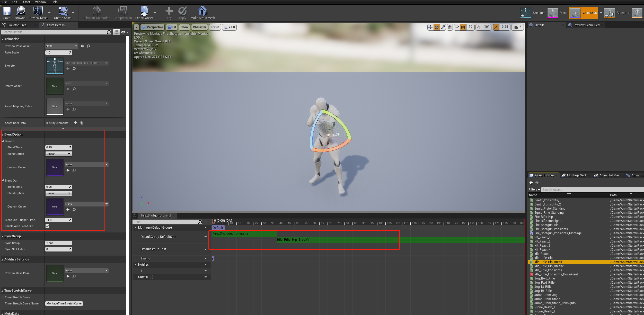Click the trash icon for Asset User Data

coord(82,123)
